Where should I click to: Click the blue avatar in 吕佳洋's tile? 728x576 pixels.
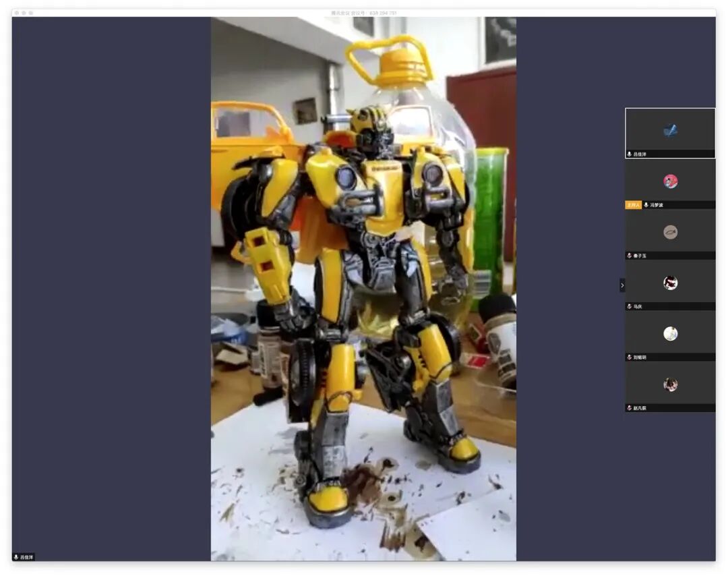click(670, 131)
